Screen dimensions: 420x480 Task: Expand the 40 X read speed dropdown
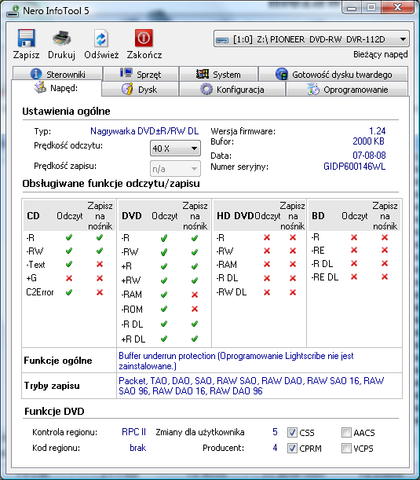[175, 148]
